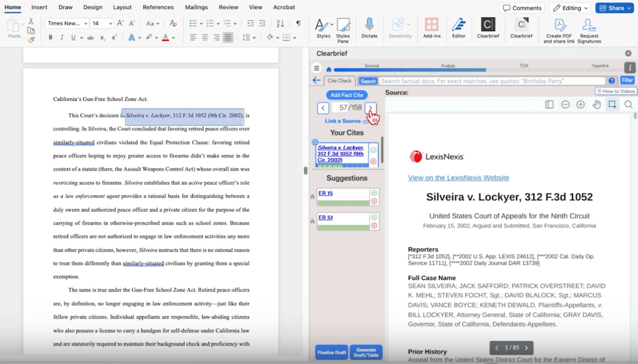Open the Editor pane from the ribbon

coord(459,28)
